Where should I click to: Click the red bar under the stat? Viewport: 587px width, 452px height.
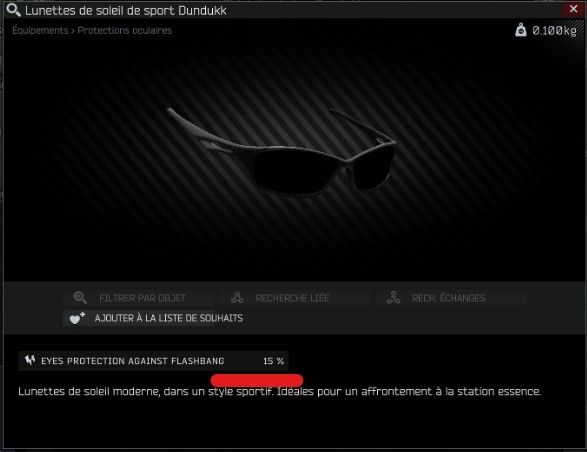257,380
